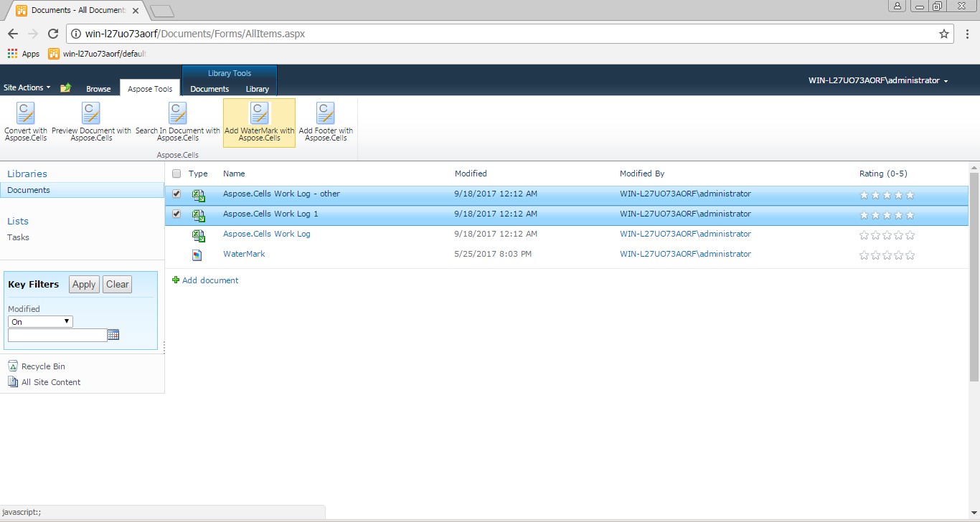Click the vertical page scrollbar
Screen dimensions: 980x522
pyautogui.click(x=974, y=276)
